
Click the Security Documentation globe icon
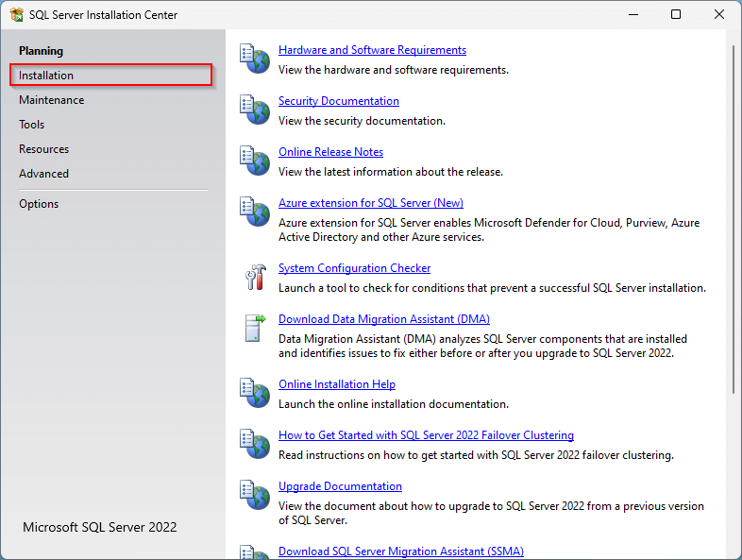(x=254, y=110)
